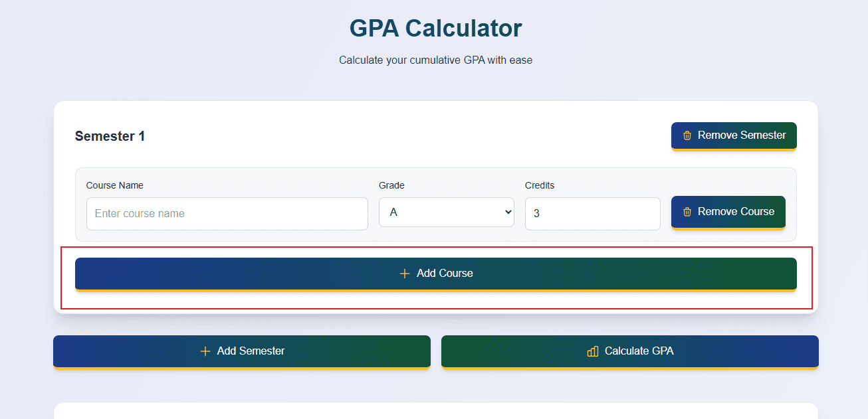Screen dimensions: 868x419
Task: Click the Calculate GPA button
Action: 629,351
